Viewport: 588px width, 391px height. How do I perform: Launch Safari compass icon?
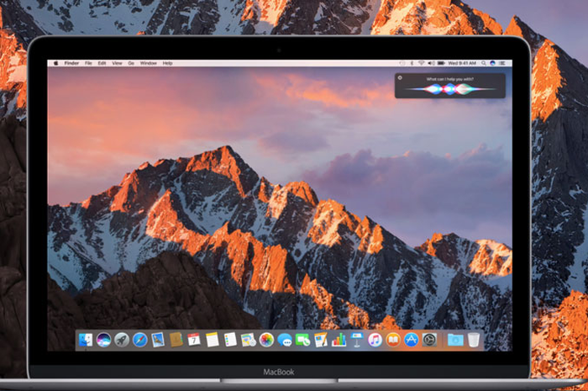(x=140, y=340)
